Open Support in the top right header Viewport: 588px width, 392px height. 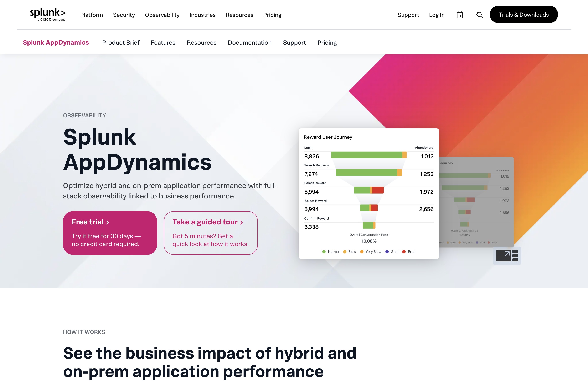pyautogui.click(x=408, y=15)
